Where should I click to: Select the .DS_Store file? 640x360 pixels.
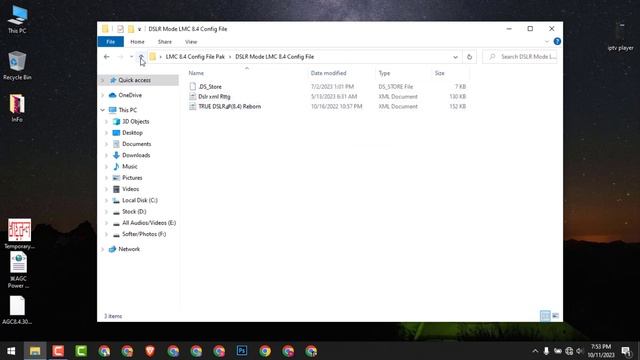coord(210,87)
